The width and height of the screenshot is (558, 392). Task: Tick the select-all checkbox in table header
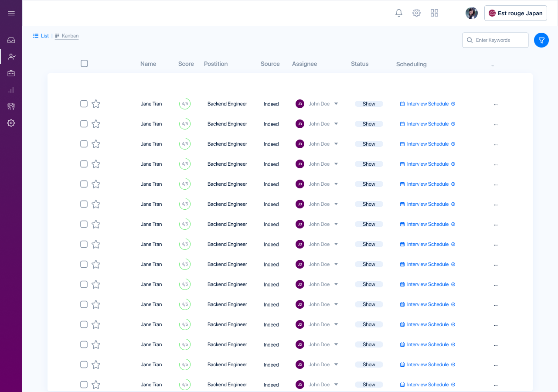[x=85, y=64]
